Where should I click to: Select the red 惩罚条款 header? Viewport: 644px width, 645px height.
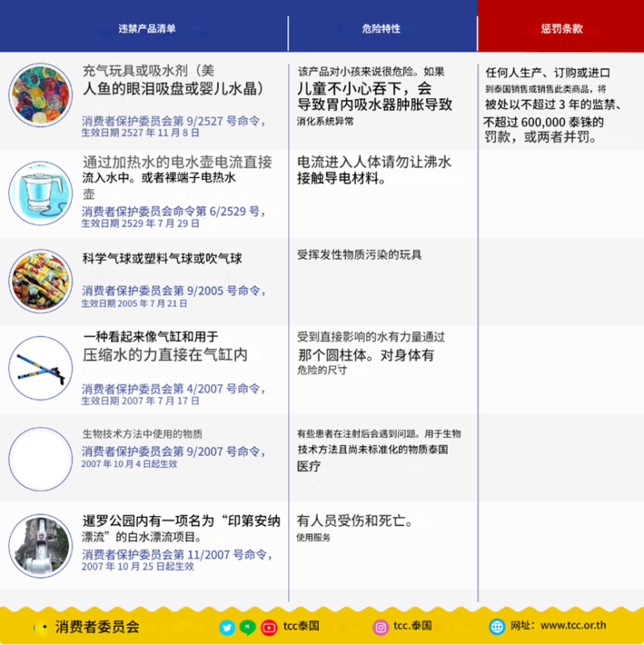(x=561, y=29)
